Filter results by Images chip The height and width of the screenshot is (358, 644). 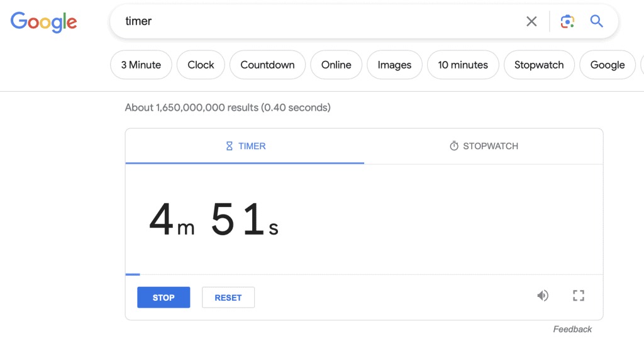[394, 65]
